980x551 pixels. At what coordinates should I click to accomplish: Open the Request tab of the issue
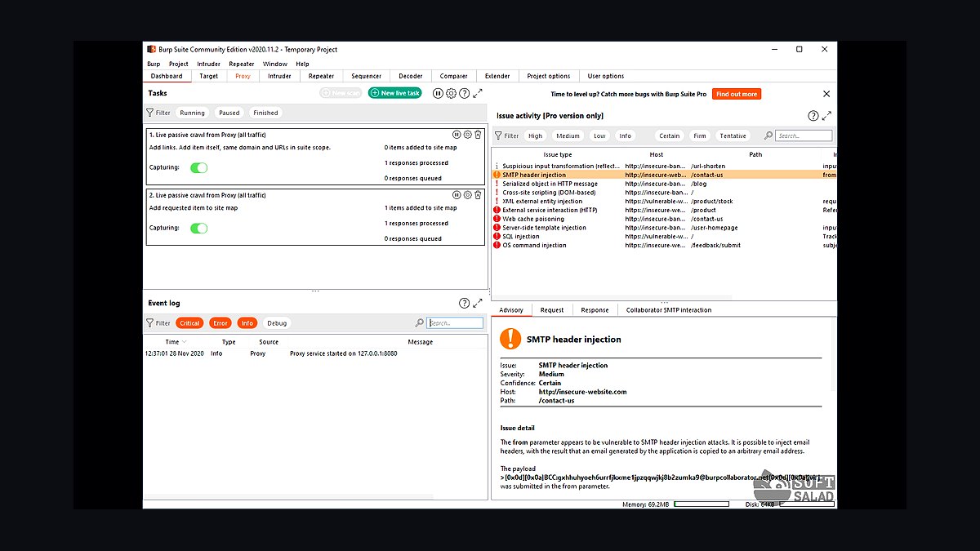[552, 310]
